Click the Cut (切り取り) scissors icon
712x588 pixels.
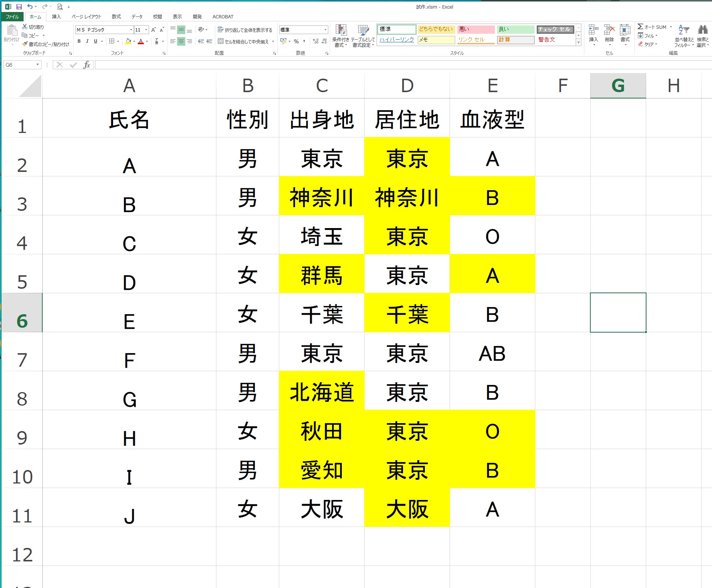[x=25, y=27]
